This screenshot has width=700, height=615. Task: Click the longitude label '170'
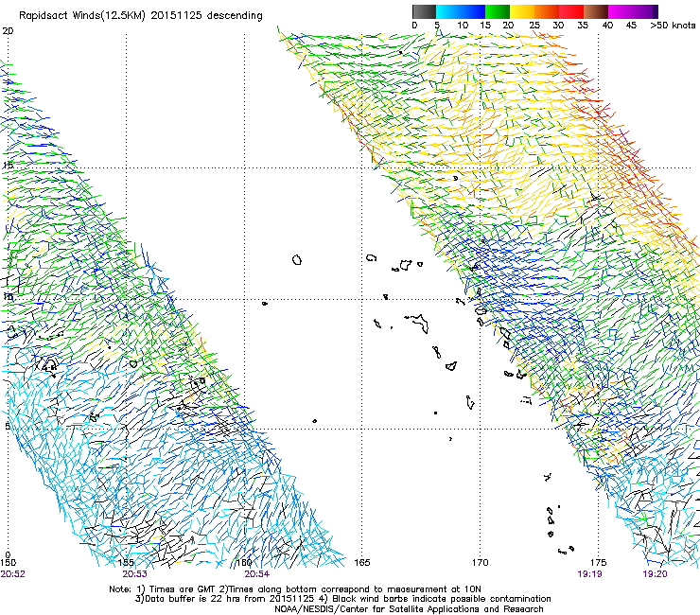click(481, 563)
